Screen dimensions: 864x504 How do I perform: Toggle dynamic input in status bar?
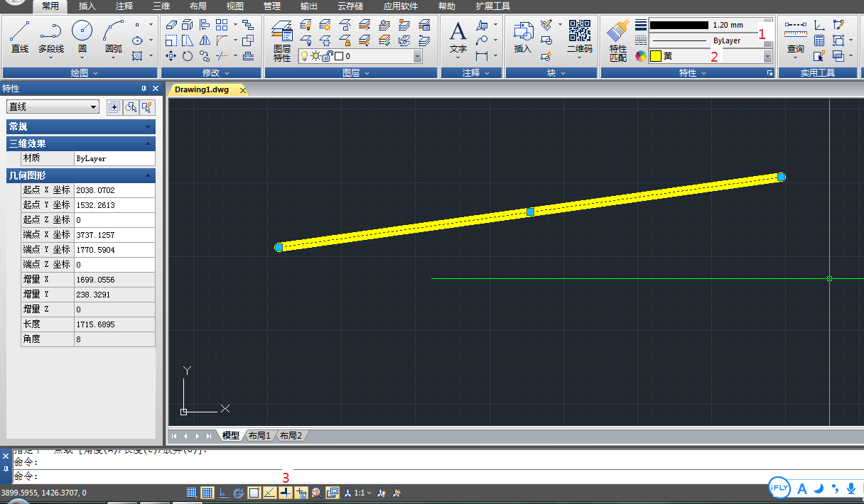point(301,493)
